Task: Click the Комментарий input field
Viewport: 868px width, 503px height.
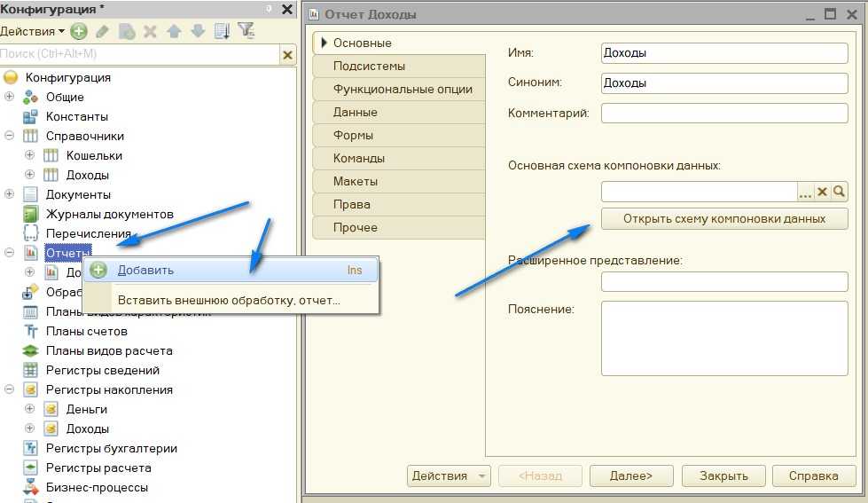Action: (724, 113)
